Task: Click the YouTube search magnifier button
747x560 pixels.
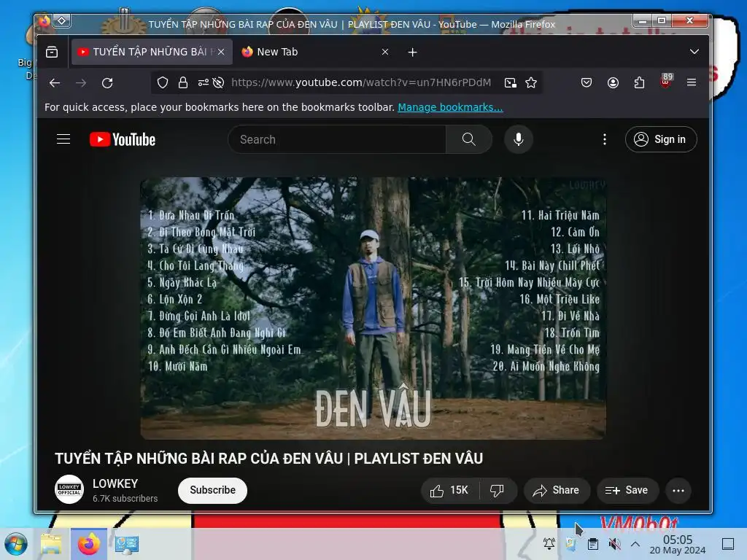Action: (469, 139)
